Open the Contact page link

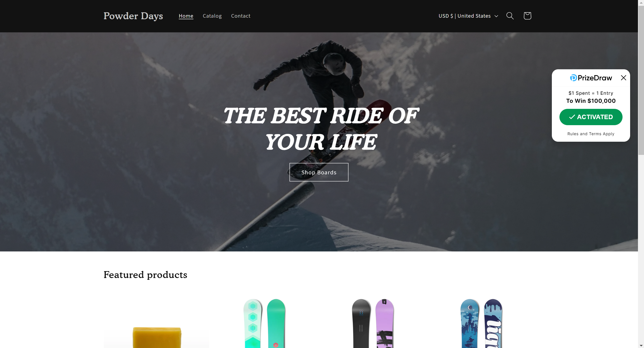240,16
